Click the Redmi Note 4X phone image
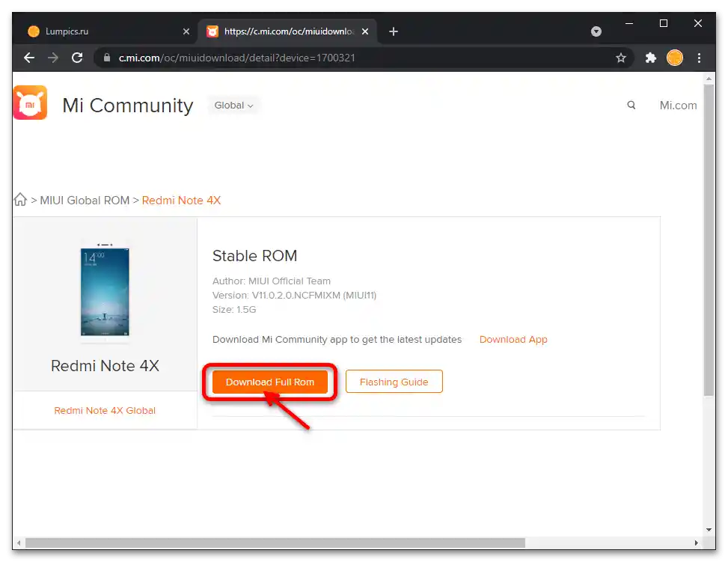The image size is (728, 562). pyautogui.click(x=105, y=292)
